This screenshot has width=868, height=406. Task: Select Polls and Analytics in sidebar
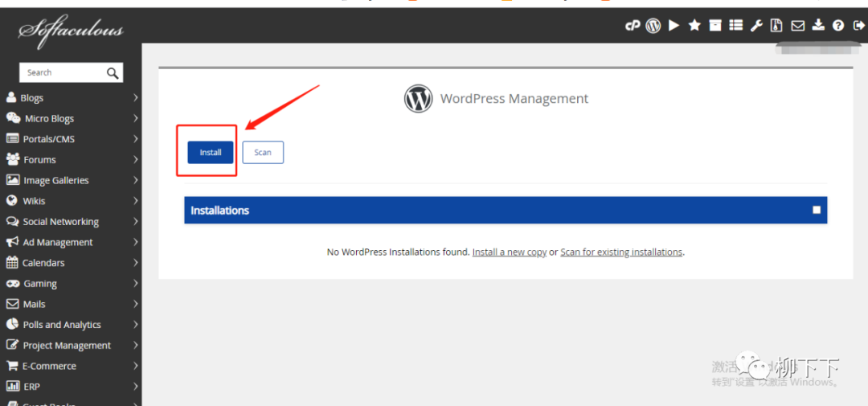click(x=62, y=325)
